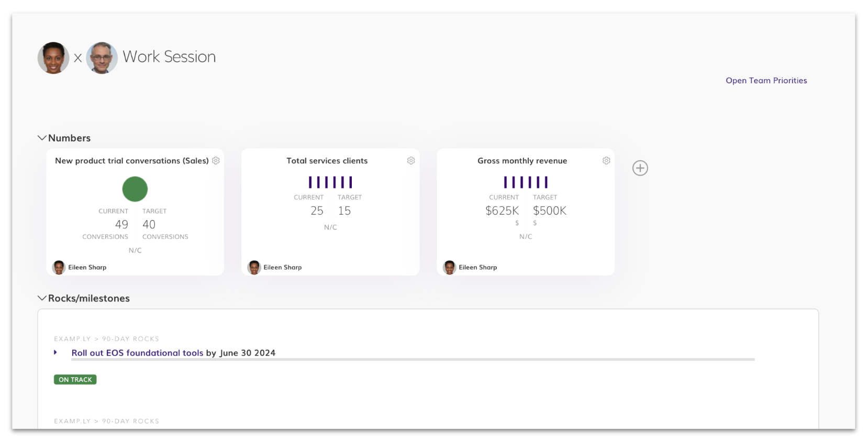The image size is (868, 442).
Task: Click Eileen Sharp avatar on Gross monthly revenue card
Action: pos(450,268)
